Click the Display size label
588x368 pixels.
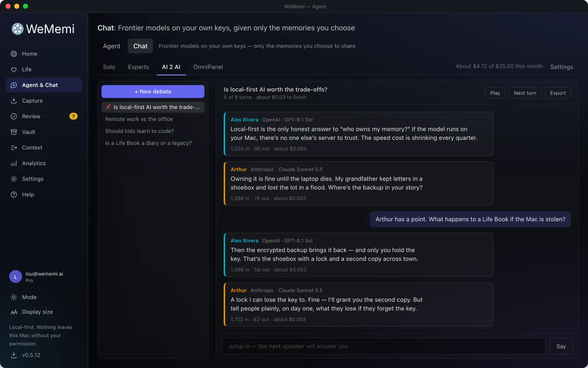37,312
